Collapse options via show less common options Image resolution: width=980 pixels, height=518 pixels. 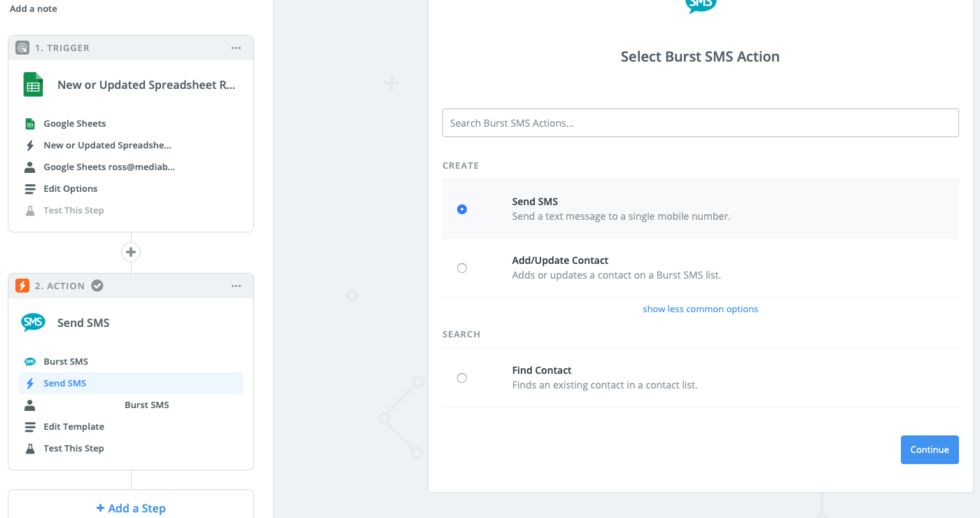pos(700,309)
